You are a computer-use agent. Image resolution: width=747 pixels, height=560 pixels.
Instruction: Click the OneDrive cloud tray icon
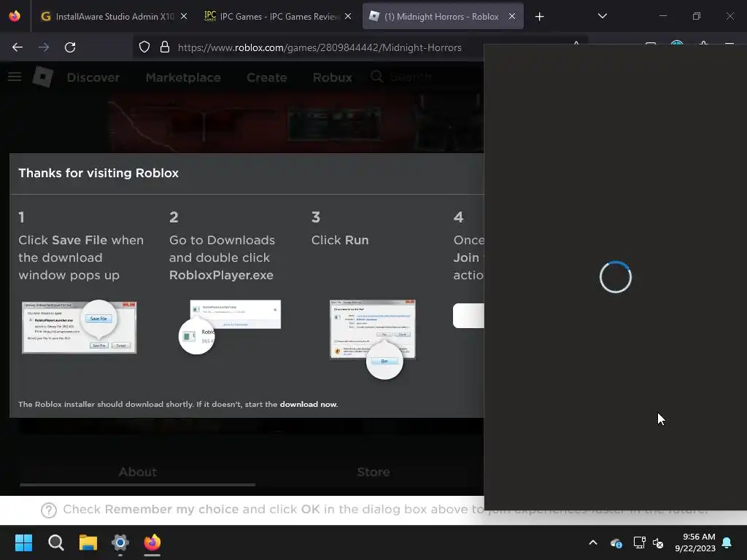pos(616,542)
